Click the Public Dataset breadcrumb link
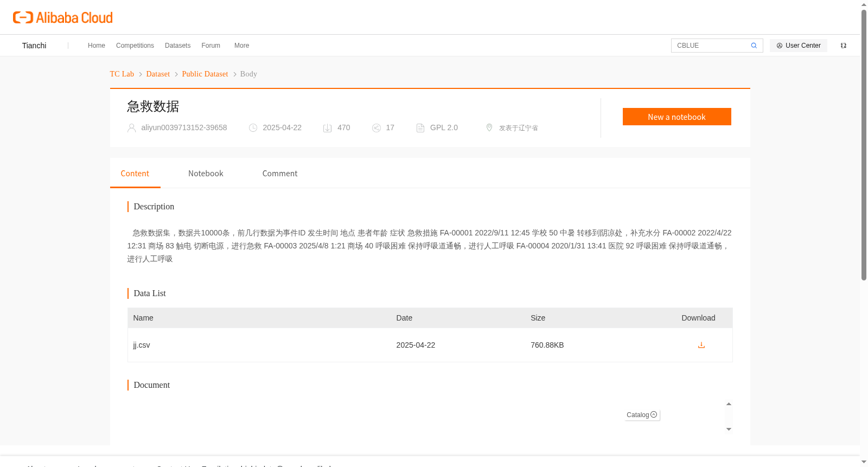The image size is (868, 467). tap(205, 74)
